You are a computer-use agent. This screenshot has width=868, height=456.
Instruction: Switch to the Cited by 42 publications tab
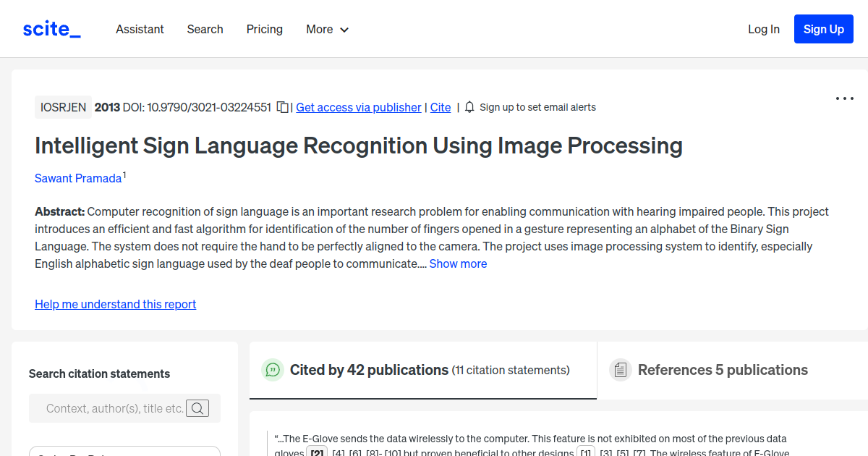click(369, 370)
